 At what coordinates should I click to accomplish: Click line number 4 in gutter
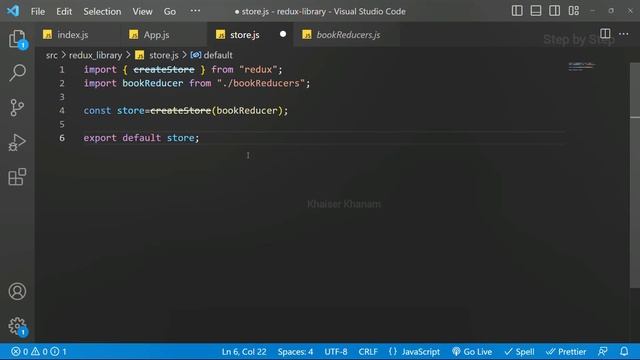click(x=62, y=111)
